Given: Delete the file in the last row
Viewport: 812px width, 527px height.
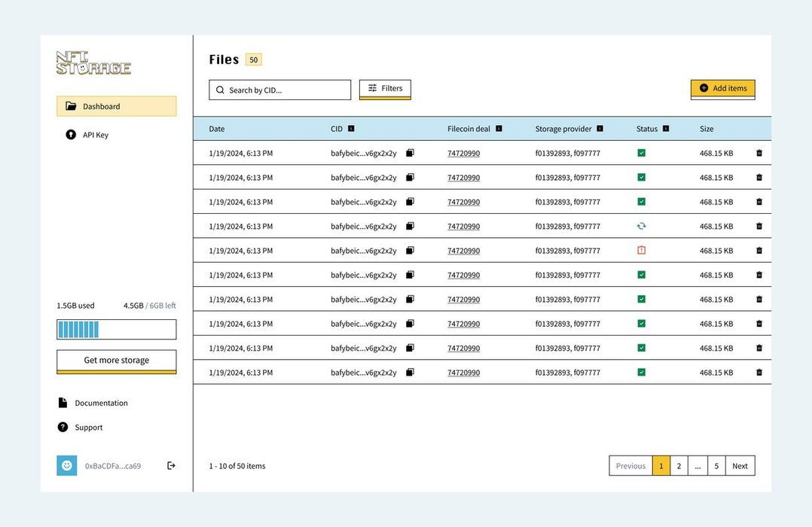Looking at the screenshot, I should (x=759, y=372).
